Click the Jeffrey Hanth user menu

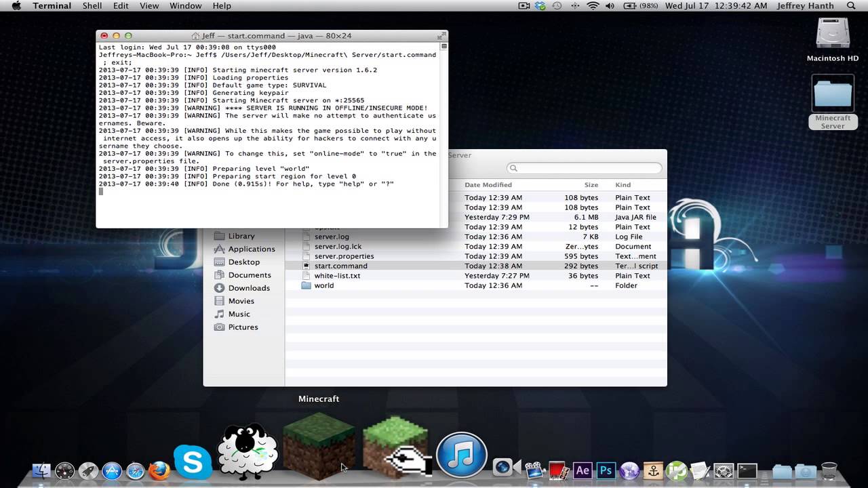pos(806,6)
